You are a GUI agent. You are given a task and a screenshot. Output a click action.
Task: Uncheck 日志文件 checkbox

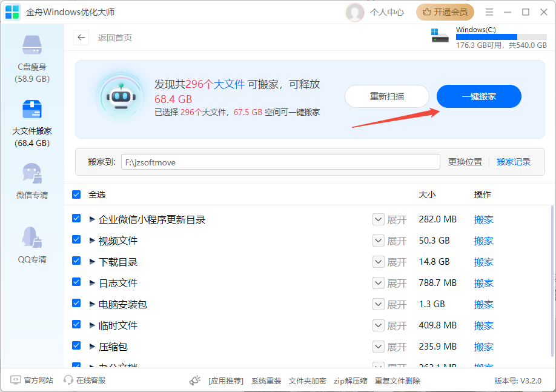tap(76, 282)
